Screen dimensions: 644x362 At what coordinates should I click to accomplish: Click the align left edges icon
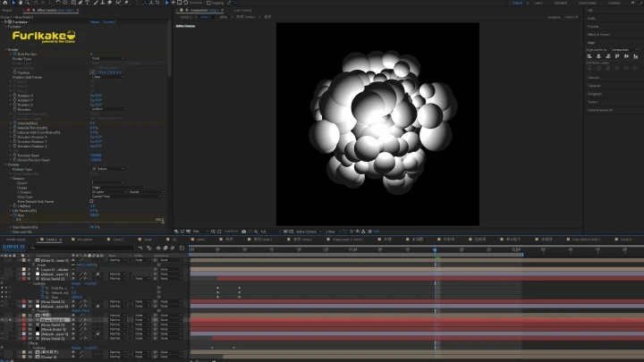point(589,56)
